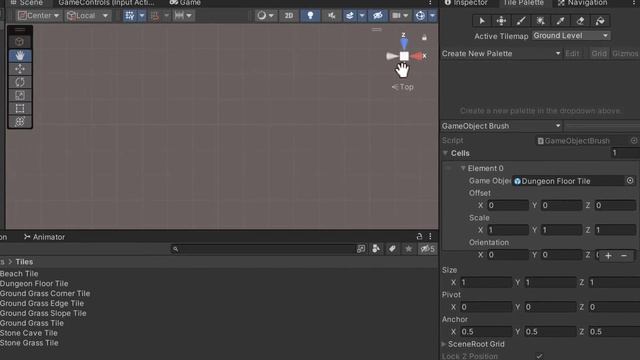
Task: Choose the Tile Palette flood fill tool
Action: tap(600, 21)
